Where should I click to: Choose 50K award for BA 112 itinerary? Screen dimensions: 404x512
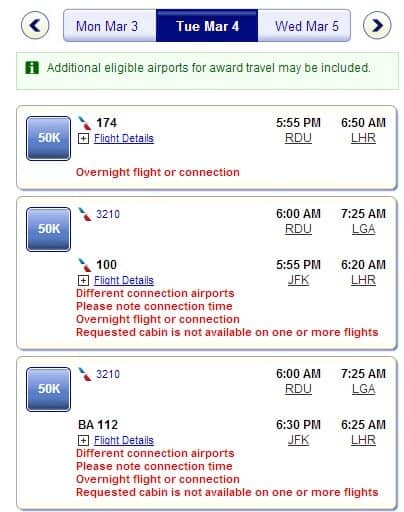click(x=49, y=389)
